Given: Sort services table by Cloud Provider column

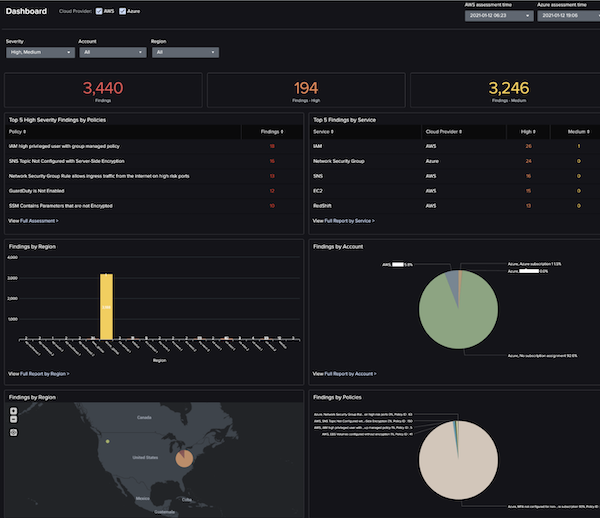Looking at the screenshot, I should coord(444,132).
